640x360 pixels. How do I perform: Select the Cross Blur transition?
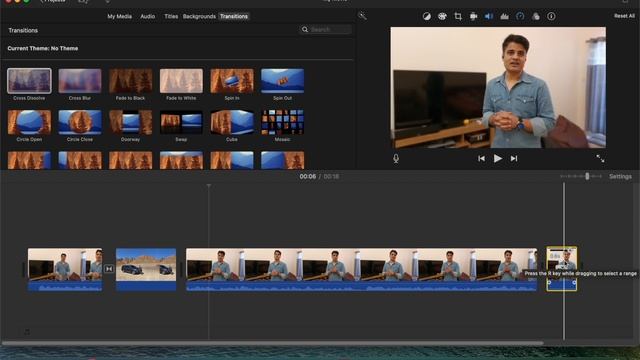[x=80, y=81]
